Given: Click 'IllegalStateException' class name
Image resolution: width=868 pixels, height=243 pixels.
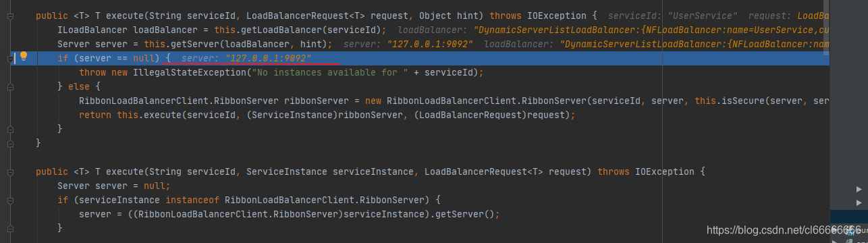Looking at the screenshot, I should pos(190,72).
